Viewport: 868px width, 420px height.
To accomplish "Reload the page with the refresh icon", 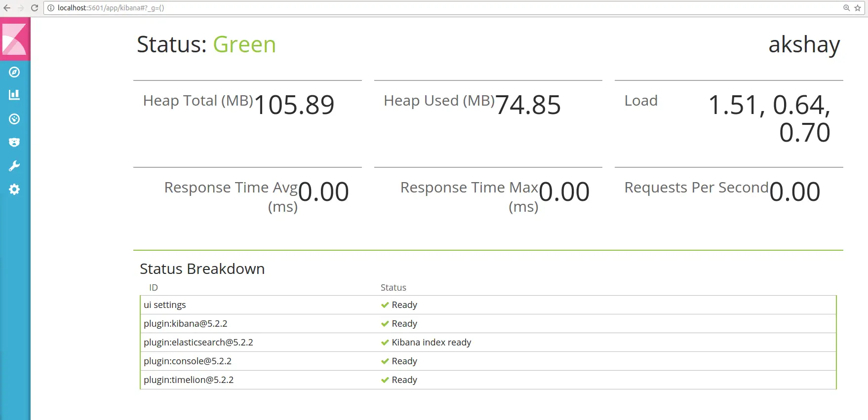I will tap(35, 8).
